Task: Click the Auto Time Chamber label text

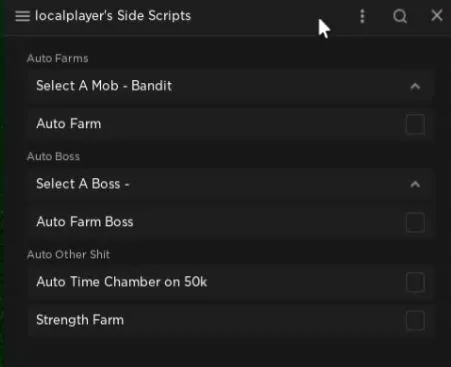Action: point(122,282)
